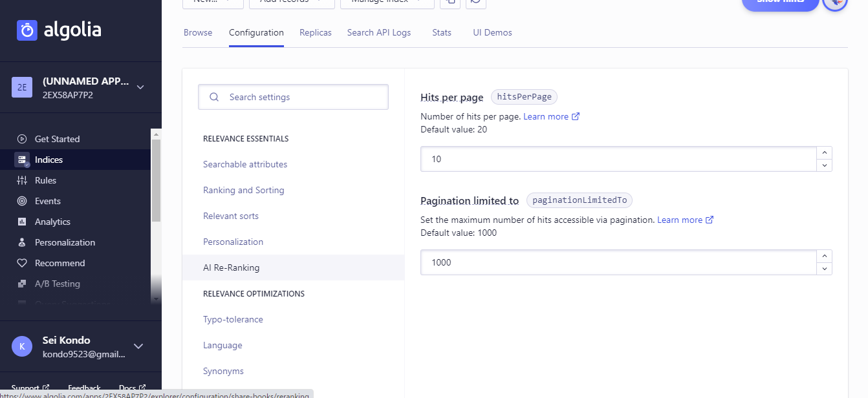This screenshot has height=398, width=868.
Task: Click the Indices database icon
Action: pyautogui.click(x=22, y=160)
